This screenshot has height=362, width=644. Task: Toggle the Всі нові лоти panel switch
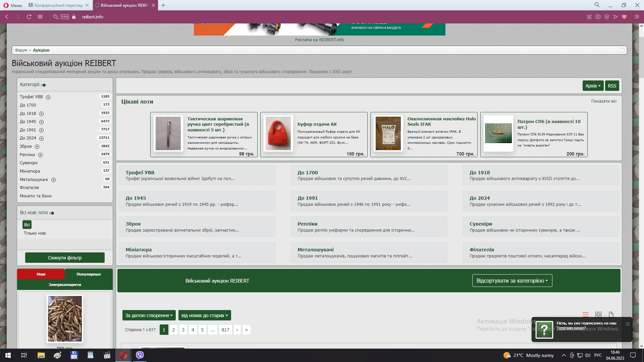click(52, 213)
